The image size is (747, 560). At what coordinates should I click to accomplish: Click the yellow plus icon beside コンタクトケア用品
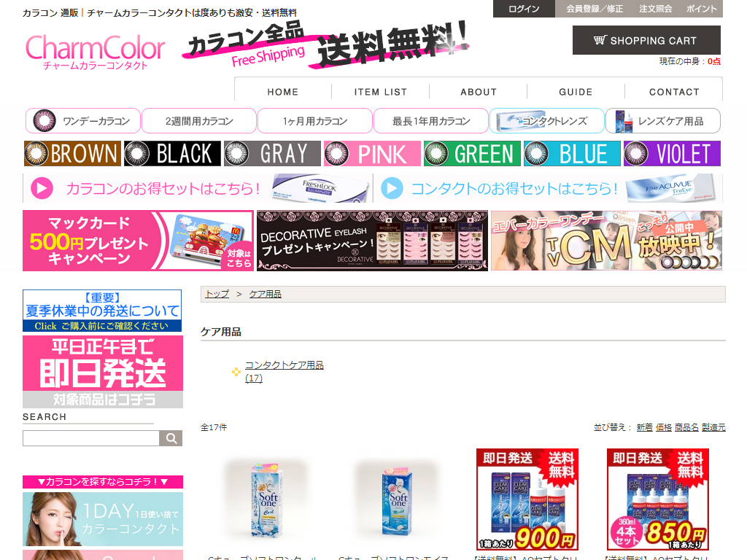(x=236, y=372)
